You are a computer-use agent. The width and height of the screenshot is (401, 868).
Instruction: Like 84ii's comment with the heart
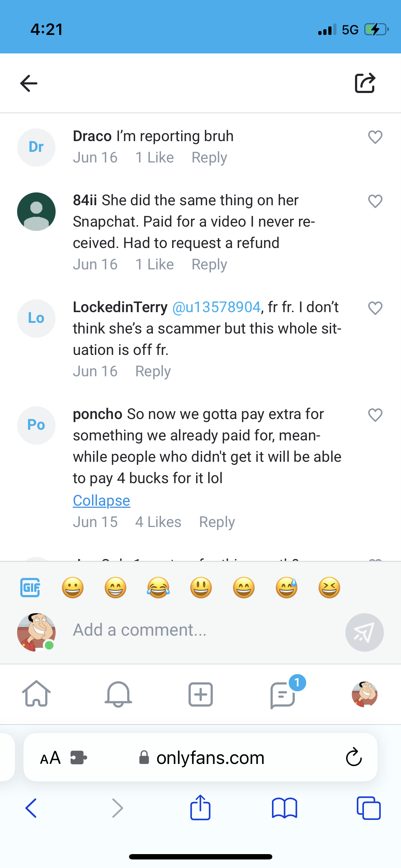[x=375, y=201]
